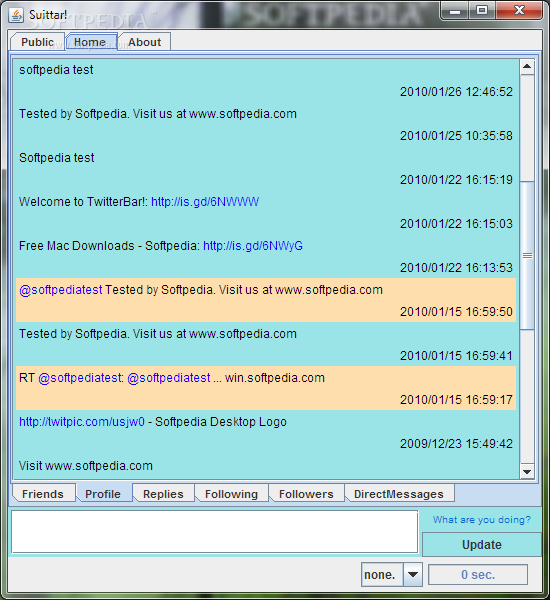Open the http://is.gd/6NWyG link

[253, 246]
